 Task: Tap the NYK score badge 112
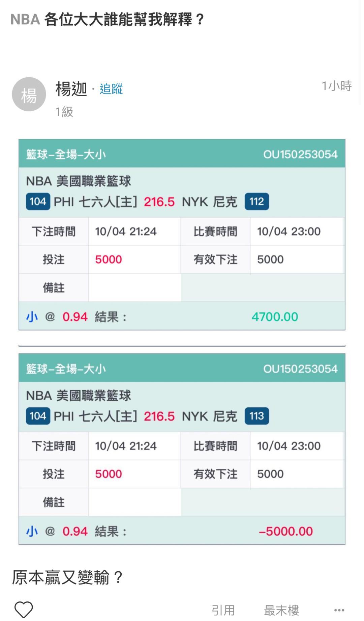click(256, 201)
